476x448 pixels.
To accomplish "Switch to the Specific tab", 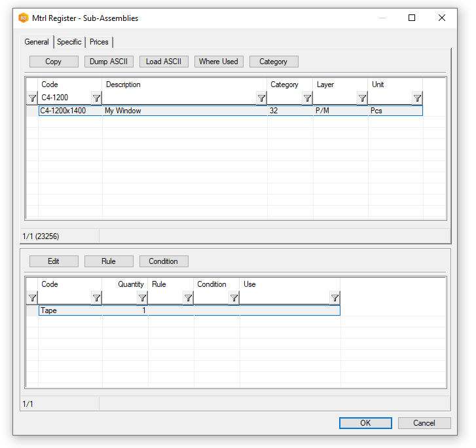I will coord(69,42).
